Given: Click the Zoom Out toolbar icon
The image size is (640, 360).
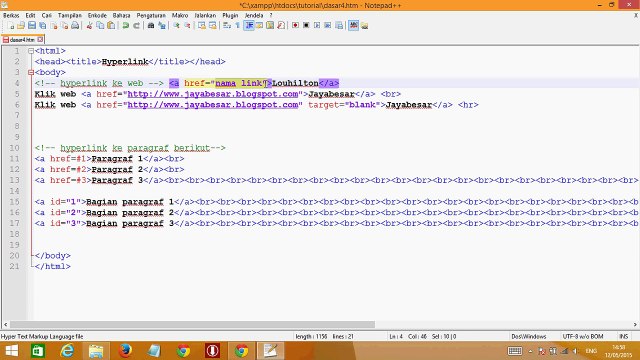Looking at the screenshot, I should (187, 25).
